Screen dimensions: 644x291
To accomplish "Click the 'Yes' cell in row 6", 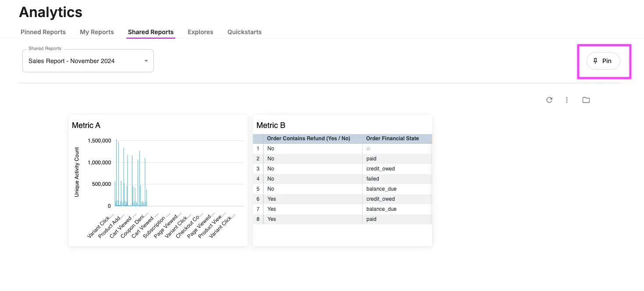I will click(313, 199).
